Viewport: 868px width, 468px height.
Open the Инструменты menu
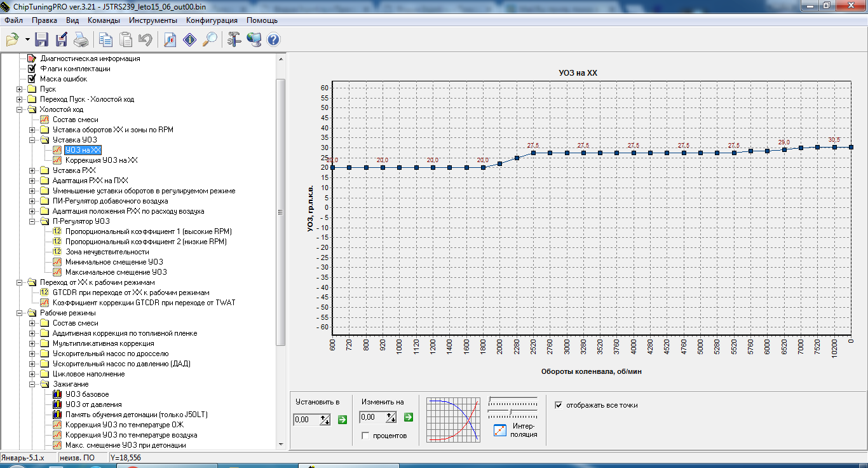pyautogui.click(x=153, y=20)
